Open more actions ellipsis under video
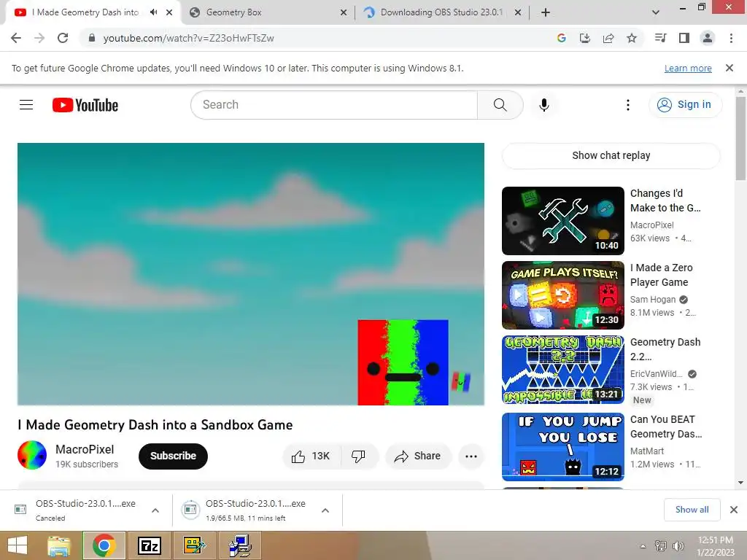The width and height of the screenshot is (747, 560). [471, 456]
